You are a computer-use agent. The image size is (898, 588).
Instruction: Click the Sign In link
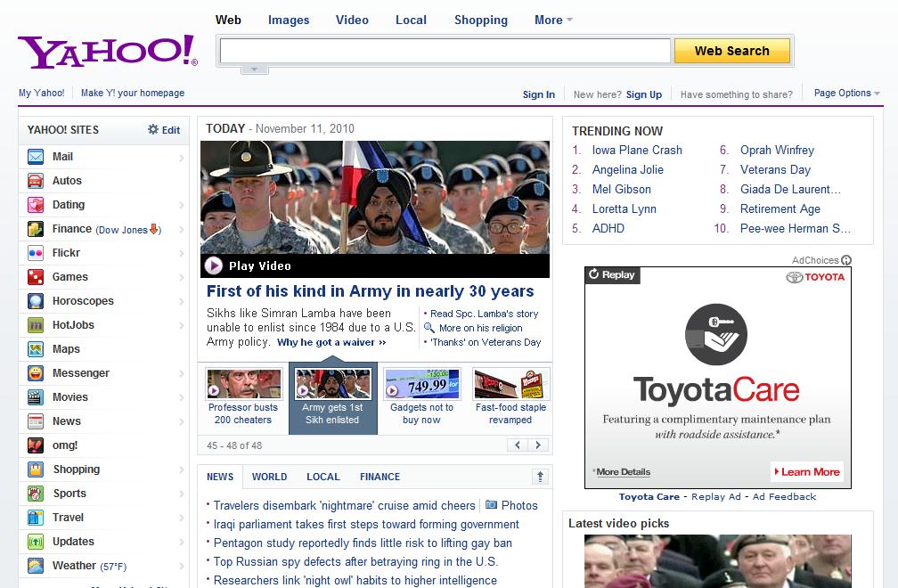pos(538,94)
